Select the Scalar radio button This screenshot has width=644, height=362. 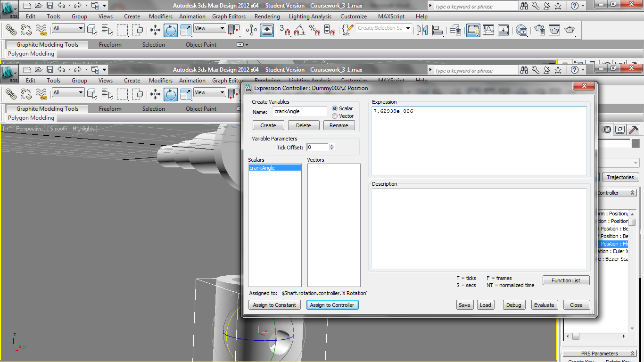335,108
